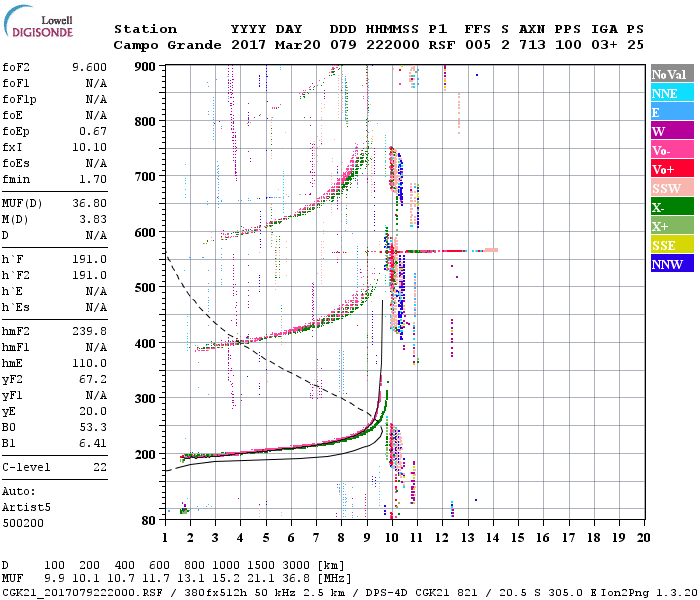Click the 10 MHz frequency axis label
The image size is (700, 600).
pos(392,538)
